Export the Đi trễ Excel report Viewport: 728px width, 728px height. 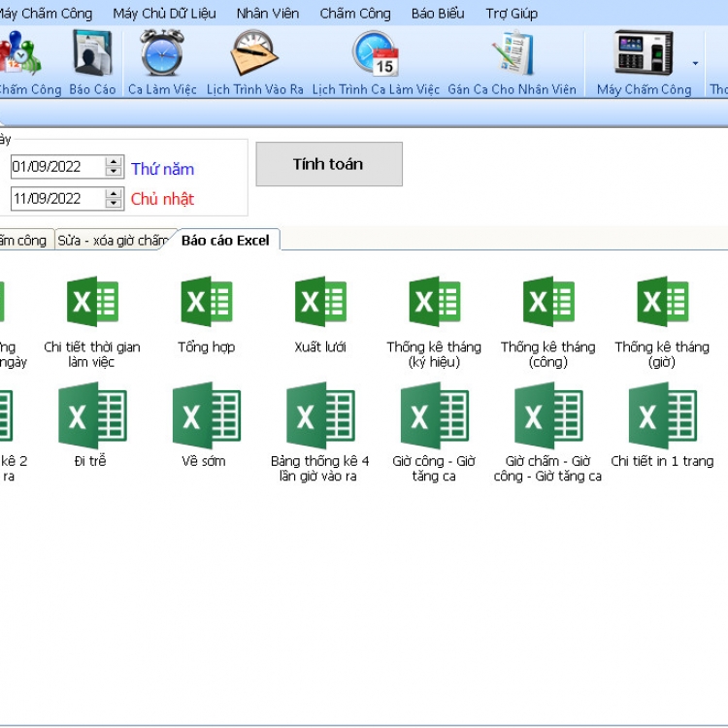(x=90, y=416)
